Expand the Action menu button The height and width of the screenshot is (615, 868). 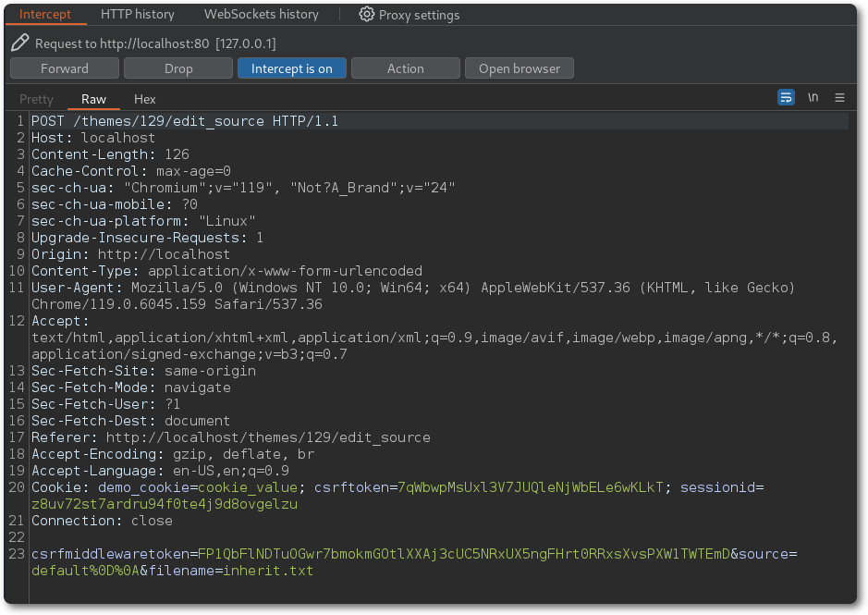click(x=405, y=68)
